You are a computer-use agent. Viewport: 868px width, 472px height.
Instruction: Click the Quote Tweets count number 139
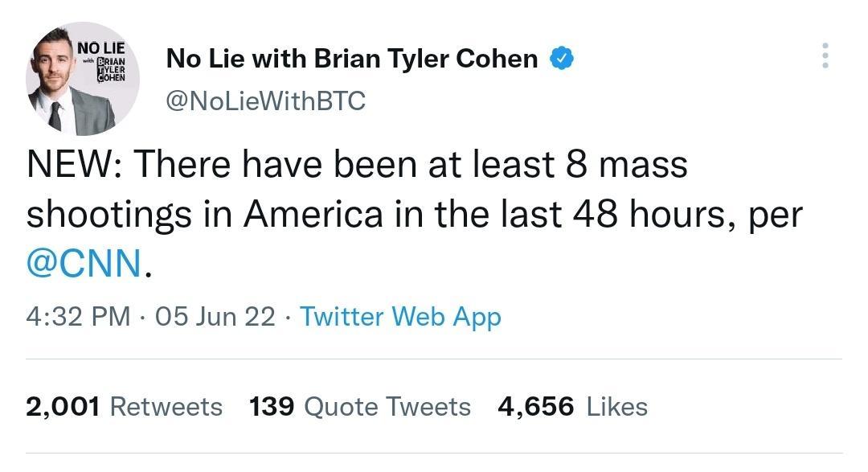point(272,406)
